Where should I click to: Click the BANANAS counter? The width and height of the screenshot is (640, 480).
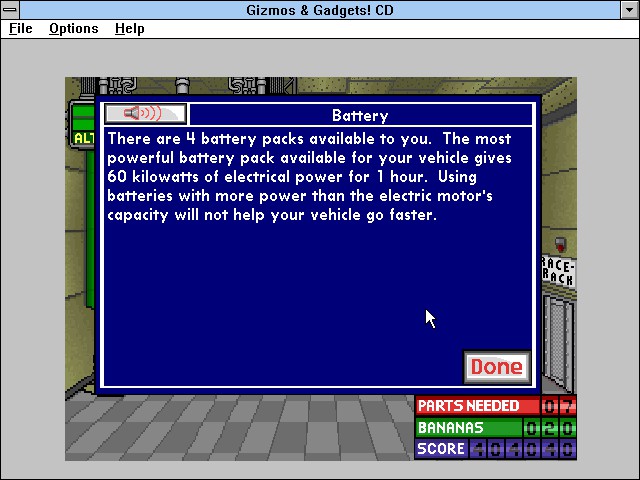click(x=496, y=427)
